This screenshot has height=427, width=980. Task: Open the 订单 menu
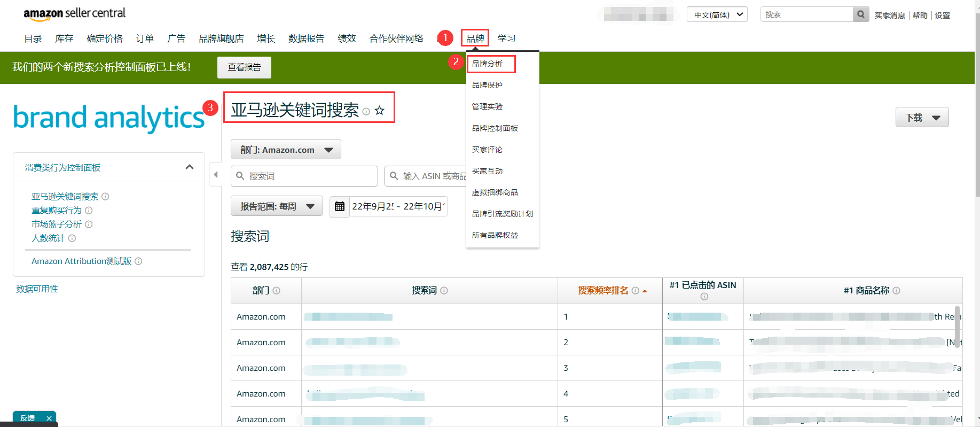click(x=145, y=38)
